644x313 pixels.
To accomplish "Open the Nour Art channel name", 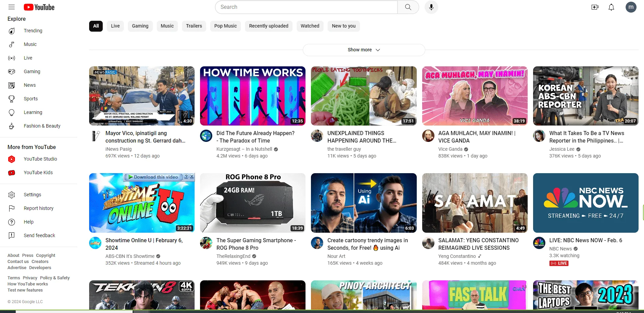I will point(336,256).
